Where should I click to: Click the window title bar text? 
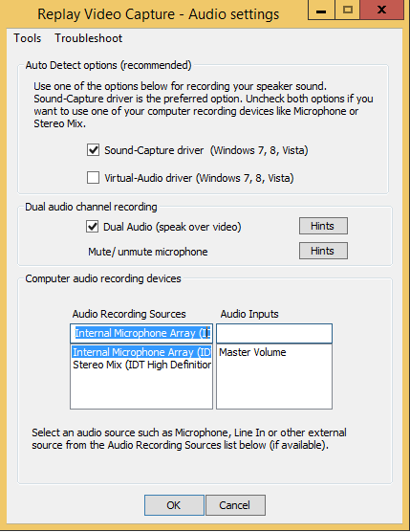pyautogui.click(x=159, y=14)
